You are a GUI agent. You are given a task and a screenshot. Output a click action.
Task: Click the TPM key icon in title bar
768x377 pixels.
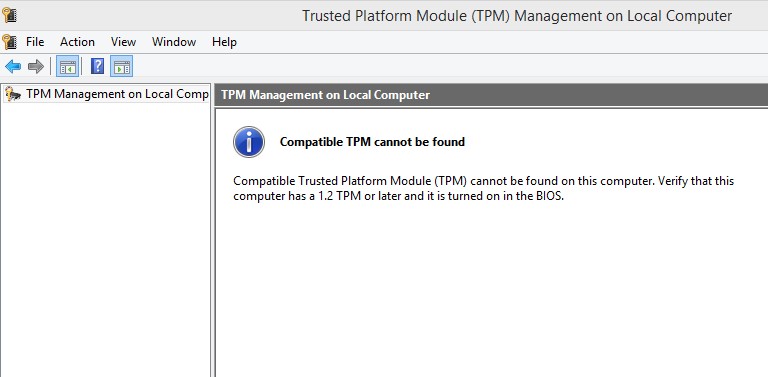pos(9,15)
